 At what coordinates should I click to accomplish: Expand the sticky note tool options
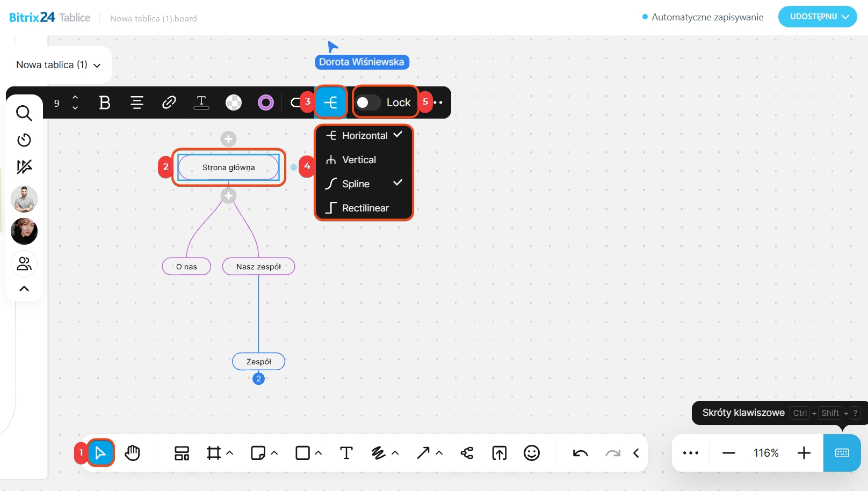(x=274, y=453)
